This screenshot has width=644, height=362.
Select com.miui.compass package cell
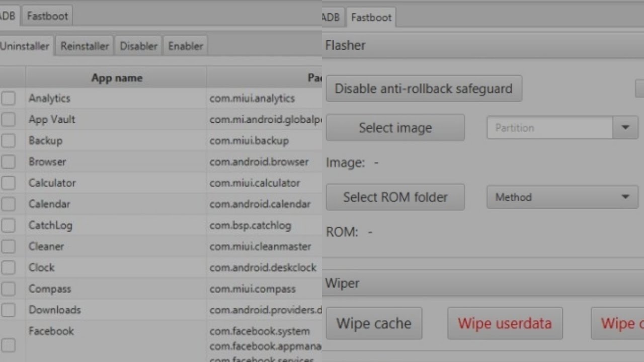pos(253,289)
